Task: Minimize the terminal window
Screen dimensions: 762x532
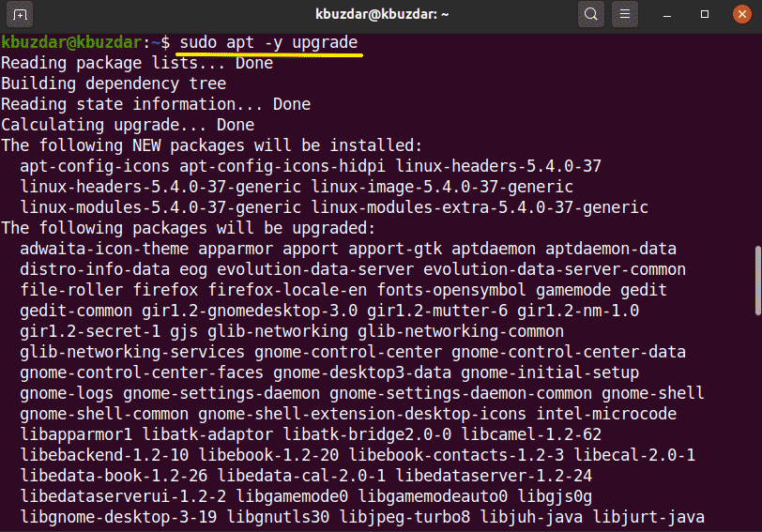Action: [667, 15]
